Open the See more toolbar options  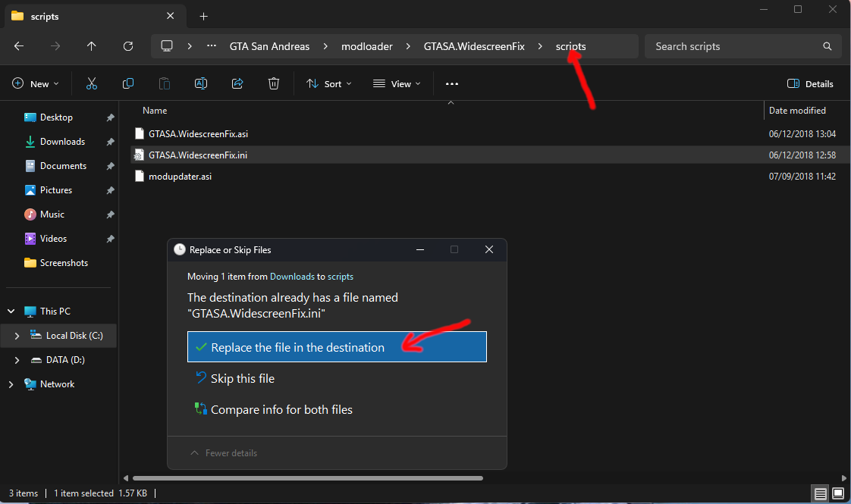click(451, 84)
